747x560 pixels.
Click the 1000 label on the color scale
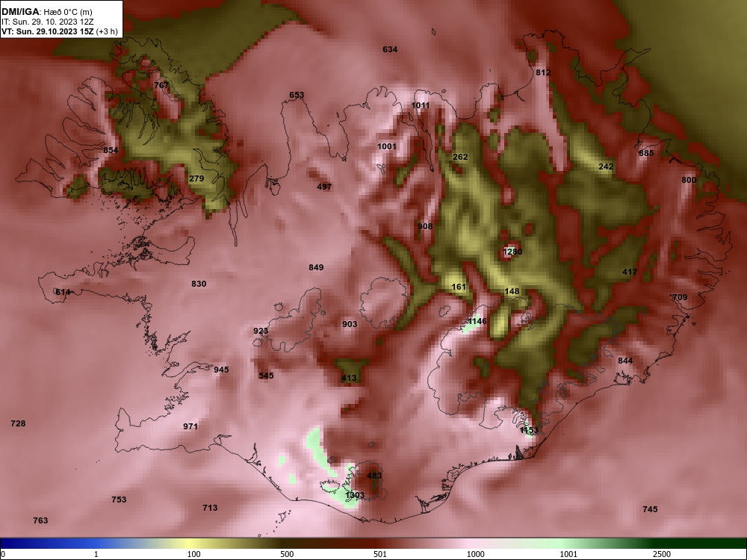click(475, 554)
